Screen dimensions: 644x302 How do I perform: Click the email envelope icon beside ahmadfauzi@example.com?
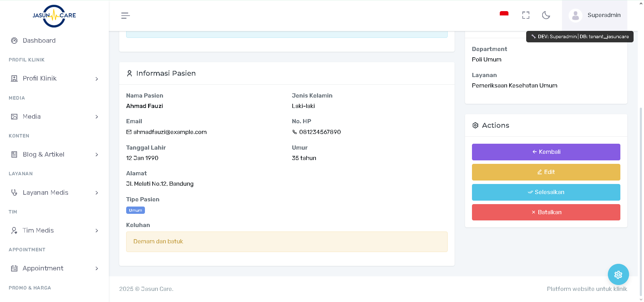pyautogui.click(x=129, y=132)
